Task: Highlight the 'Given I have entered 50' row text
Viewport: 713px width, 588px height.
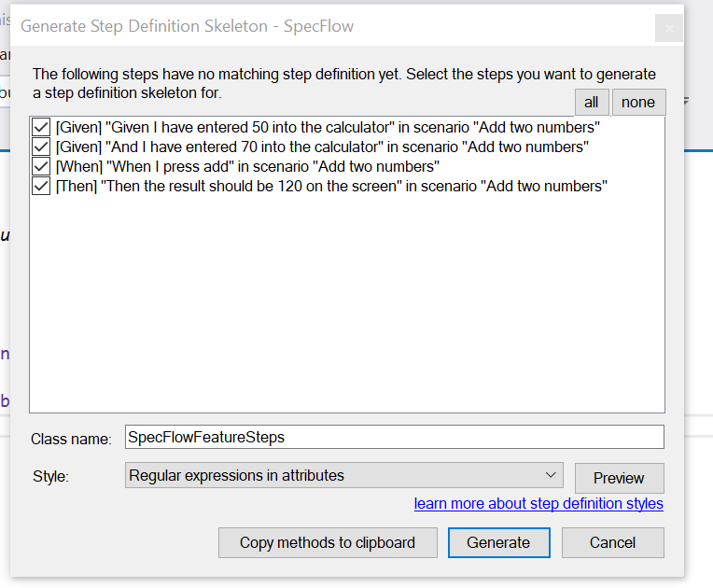Action: tap(327, 127)
